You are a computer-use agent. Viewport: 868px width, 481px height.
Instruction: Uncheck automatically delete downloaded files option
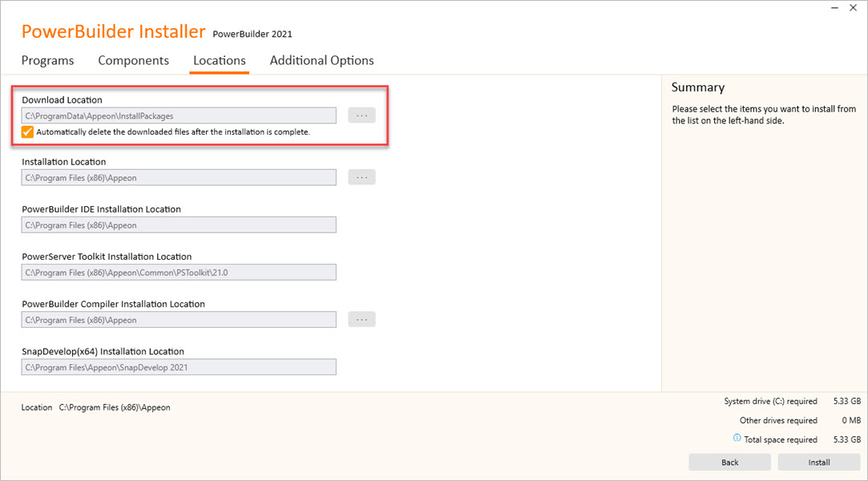click(x=26, y=131)
